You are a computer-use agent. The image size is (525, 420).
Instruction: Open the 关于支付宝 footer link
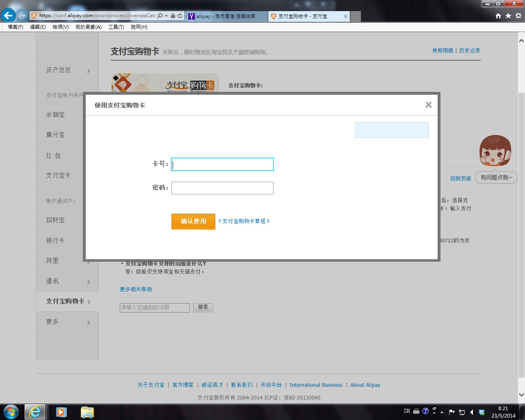pyautogui.click(x=151, y=385)
